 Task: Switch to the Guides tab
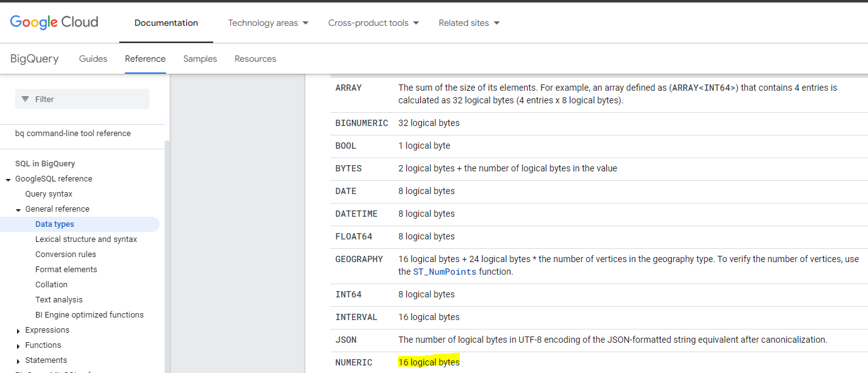(93, 59)
